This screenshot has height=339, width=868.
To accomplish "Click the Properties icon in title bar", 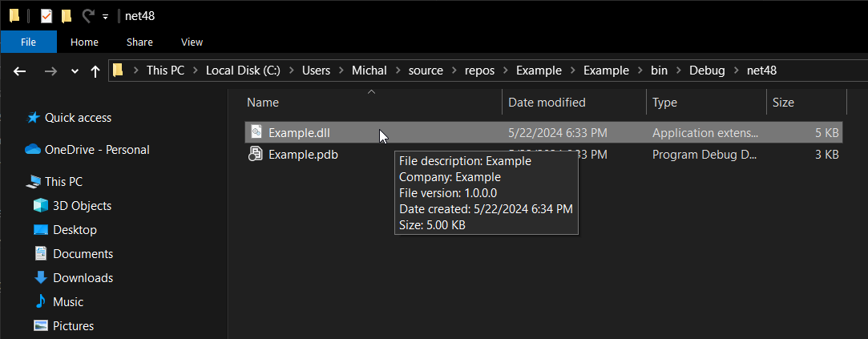I will (46, 15).
